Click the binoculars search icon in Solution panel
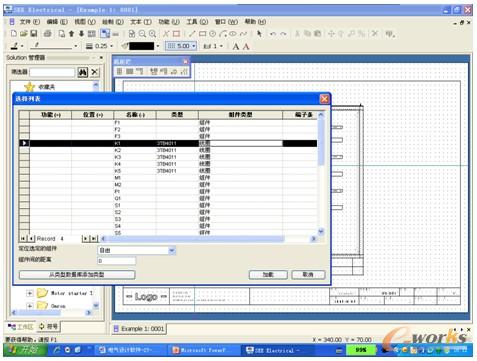 (82, 72)
